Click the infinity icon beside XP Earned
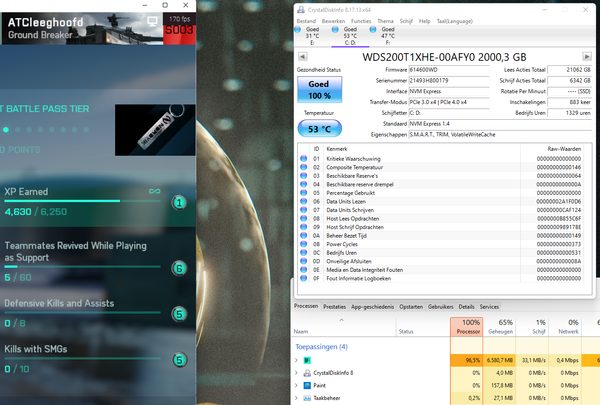The height and width of the screenshot is (405, 600). 155,191
